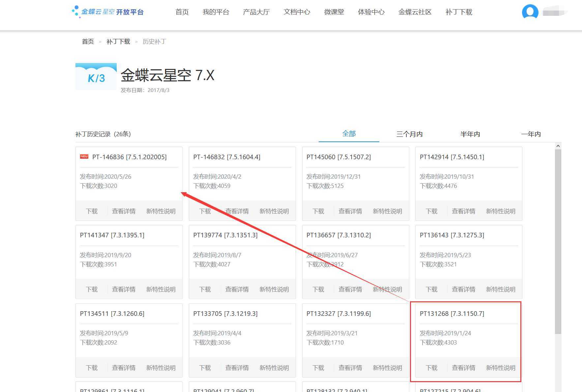
Task: Go to 首页 in top navigation
Action: coord(182,12)
